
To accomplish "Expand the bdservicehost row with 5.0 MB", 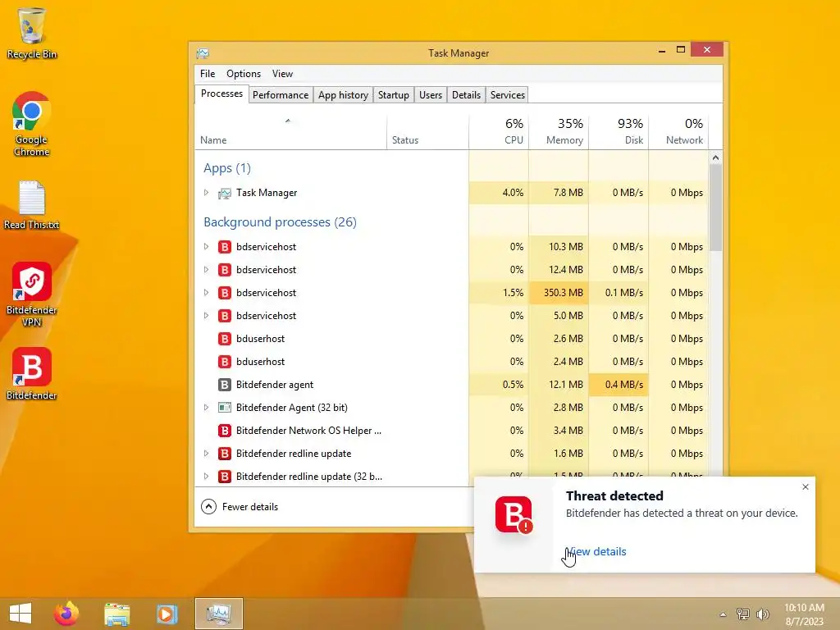I will pyautogui.click(x=206, y=316).
